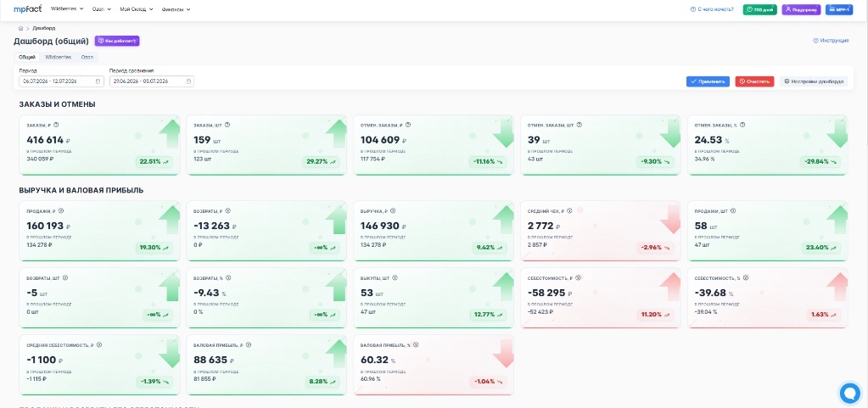
Task: Click the info icon by Себестоимость, ₽
Action: 578,277
